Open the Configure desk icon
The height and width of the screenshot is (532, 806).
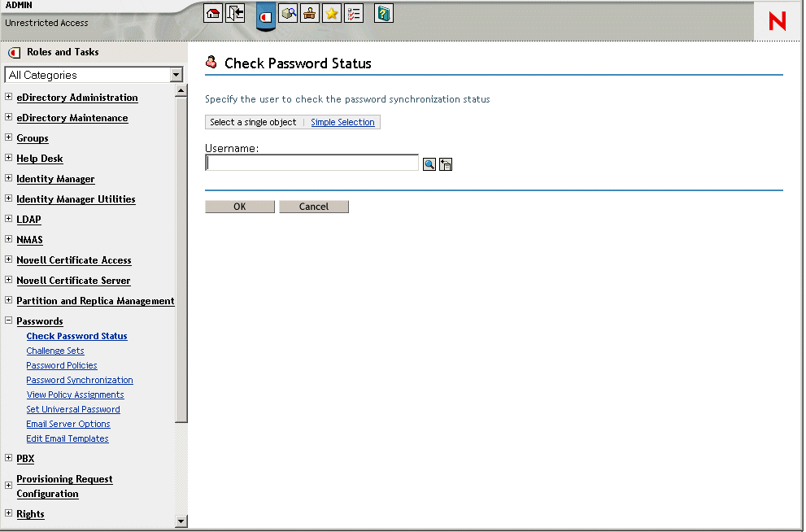pyautogui.click(x=309, y=13)
